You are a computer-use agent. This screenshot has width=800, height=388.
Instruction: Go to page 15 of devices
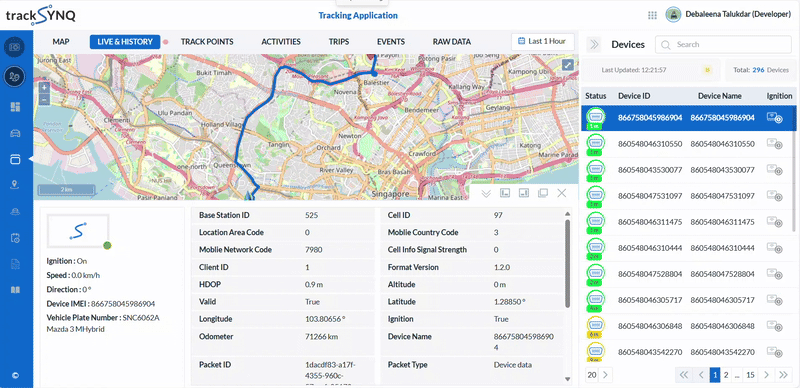click(x=750, y=375)
